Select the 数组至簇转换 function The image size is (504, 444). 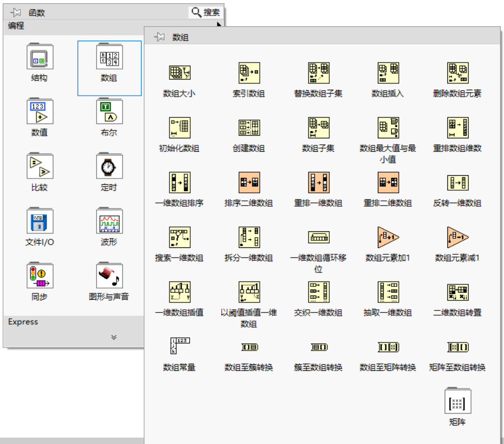[249, 347]
